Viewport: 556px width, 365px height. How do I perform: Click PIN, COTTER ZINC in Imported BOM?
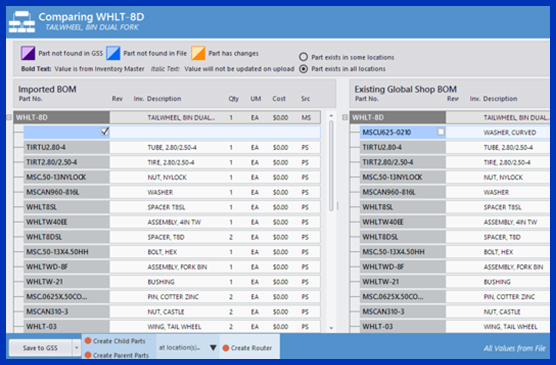pyautogui.click(x=173, y=297)
